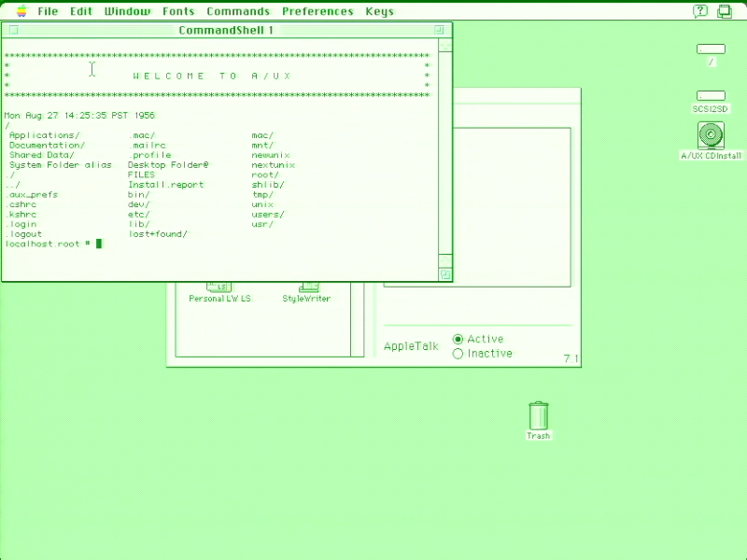Click "tmp/" in the shell listing

click(262, 195)
